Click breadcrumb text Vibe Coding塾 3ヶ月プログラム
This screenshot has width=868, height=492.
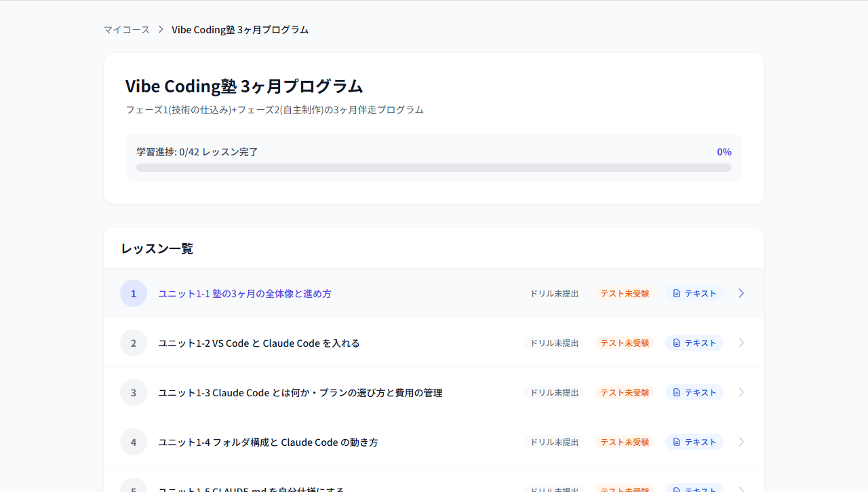click(x=240, y=30)
